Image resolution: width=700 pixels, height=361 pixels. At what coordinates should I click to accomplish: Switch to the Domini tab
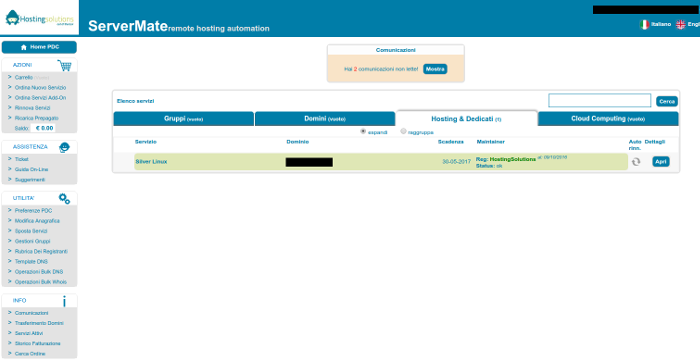tap(325, 119)
